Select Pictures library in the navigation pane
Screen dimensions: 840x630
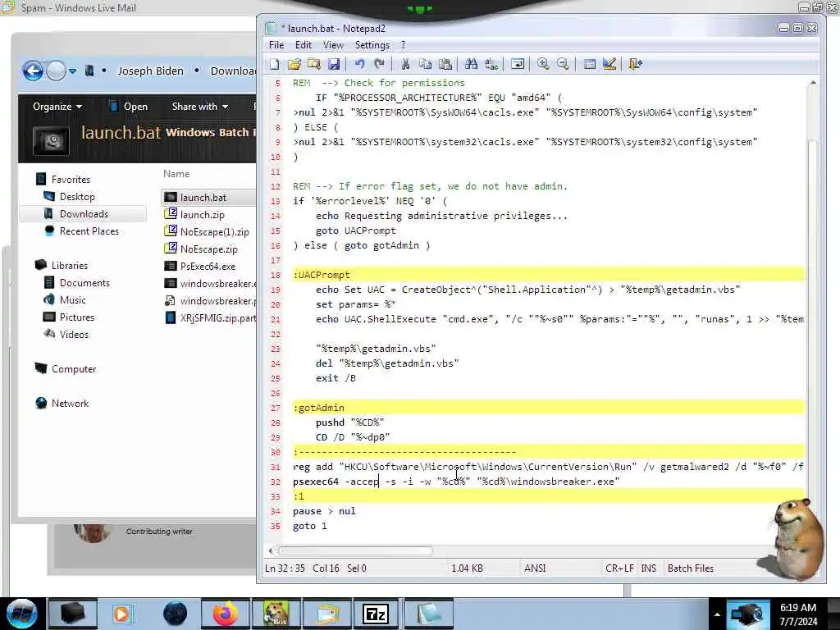[77, 317]
